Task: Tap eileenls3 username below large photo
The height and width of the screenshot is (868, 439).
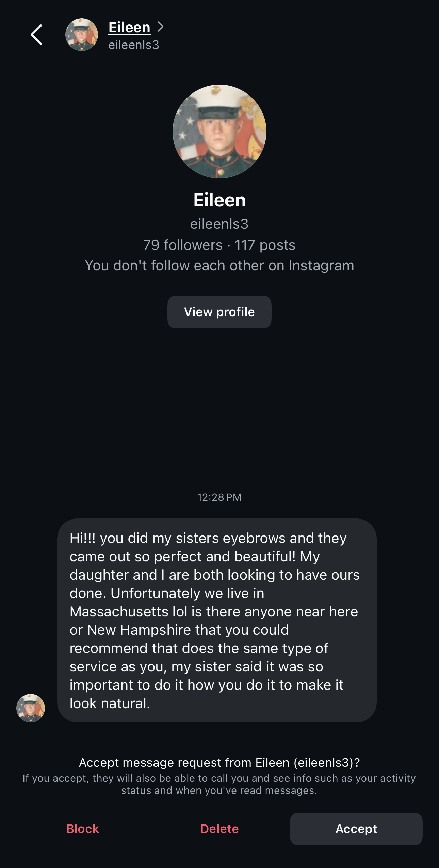Action: coord(219,224)
